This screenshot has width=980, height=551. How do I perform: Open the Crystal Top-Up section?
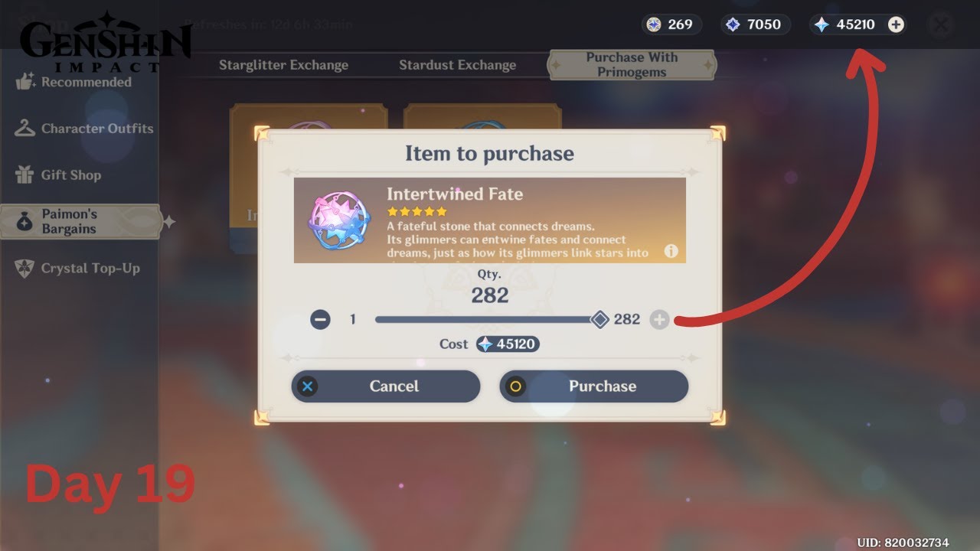coord(80,269)
